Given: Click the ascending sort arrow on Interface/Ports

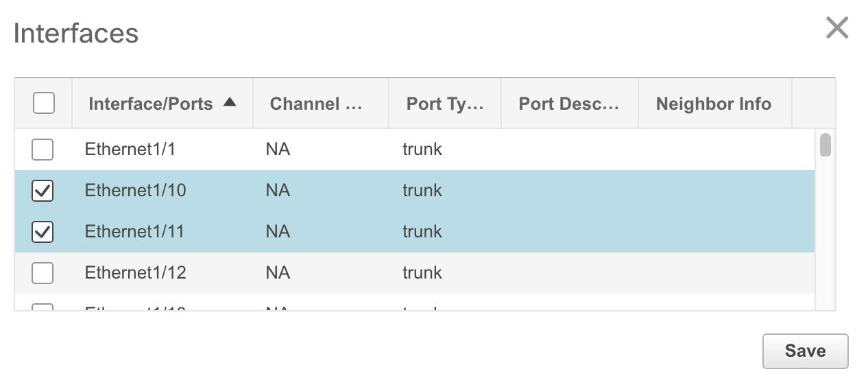Looking at the screenshot, I should click(230, 102).
